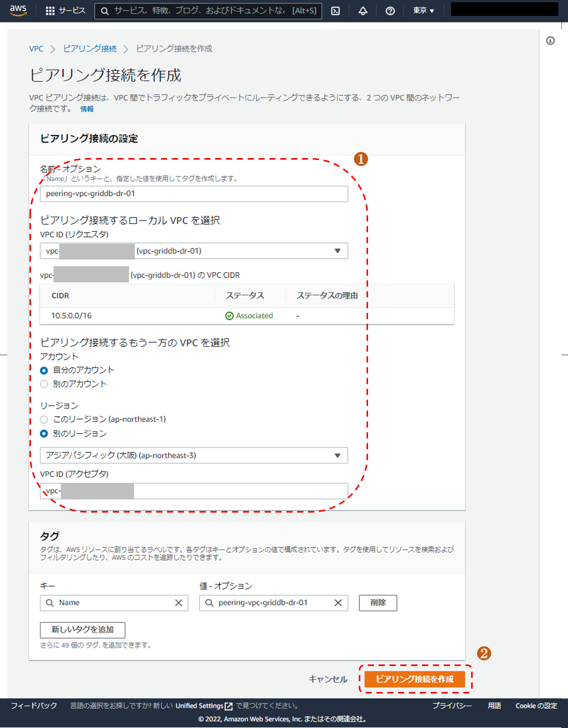Click the CIDR column header
Image resolution: width=568 pixels, height=728 pixels.
[x=60, y=296]
